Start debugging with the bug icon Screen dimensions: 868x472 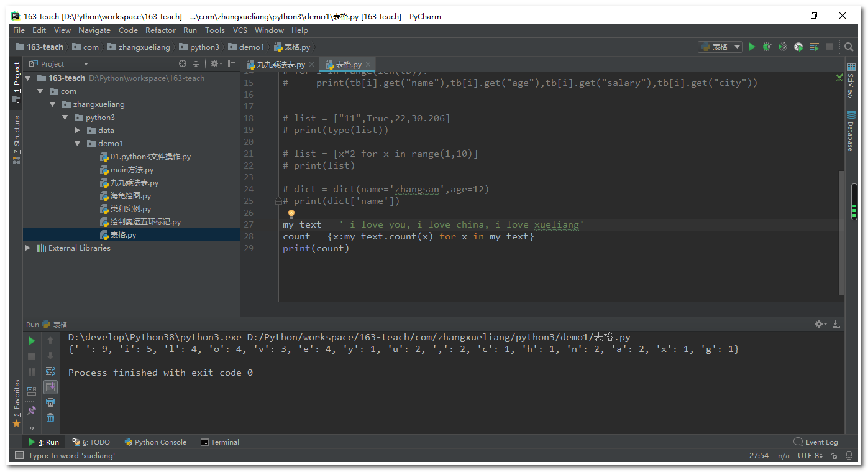[767, 47]
